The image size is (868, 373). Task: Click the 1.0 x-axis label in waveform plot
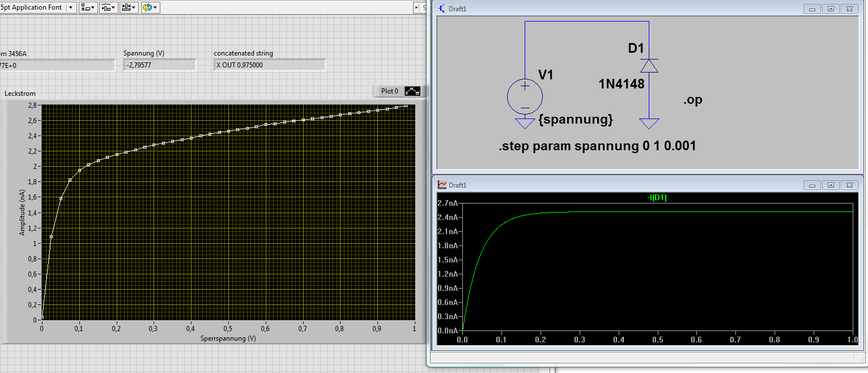(x=852, y=339)
